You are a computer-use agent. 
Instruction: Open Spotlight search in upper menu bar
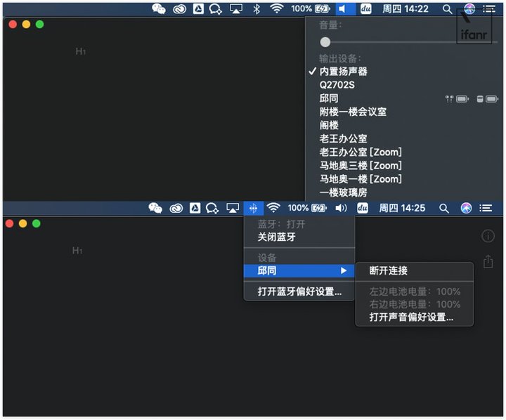click(447, 9)
